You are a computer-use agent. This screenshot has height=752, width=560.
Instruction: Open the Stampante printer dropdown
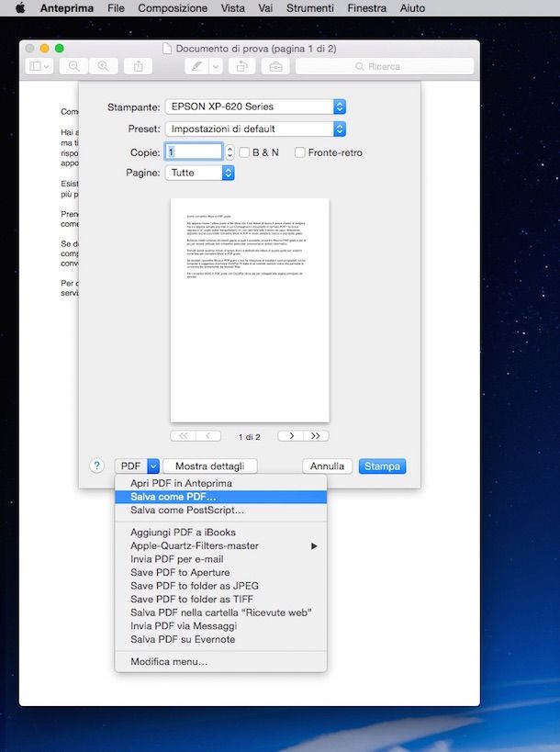click(x=255, y=107)
